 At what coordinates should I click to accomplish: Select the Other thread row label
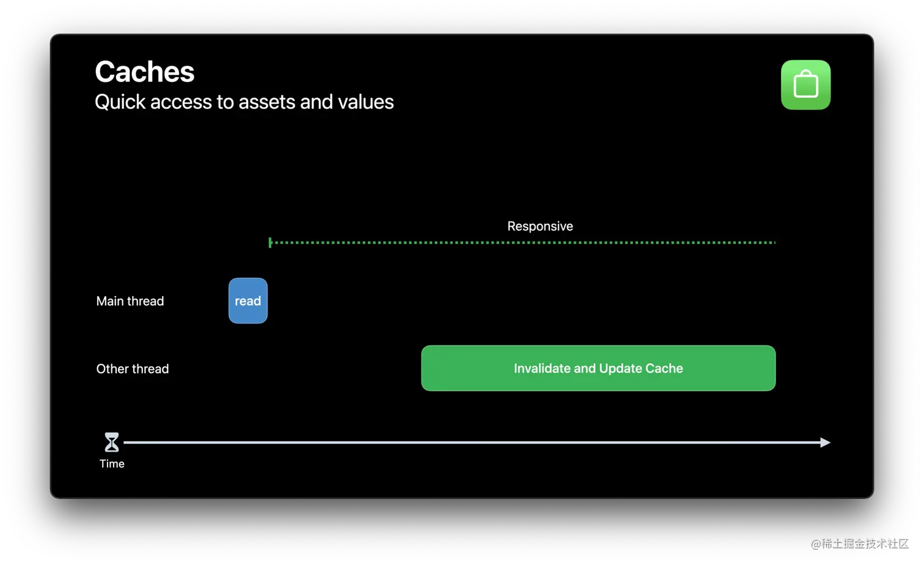click(x=133, y=369)
